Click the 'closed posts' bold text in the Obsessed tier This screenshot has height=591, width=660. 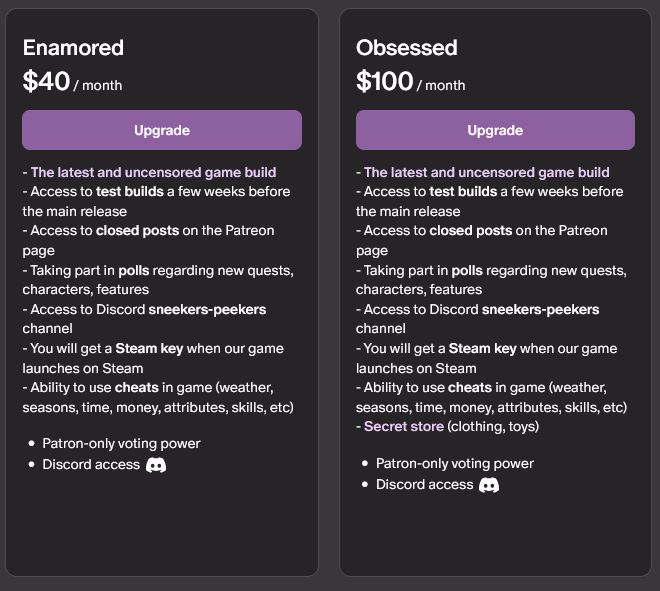(x=471, y=231)
